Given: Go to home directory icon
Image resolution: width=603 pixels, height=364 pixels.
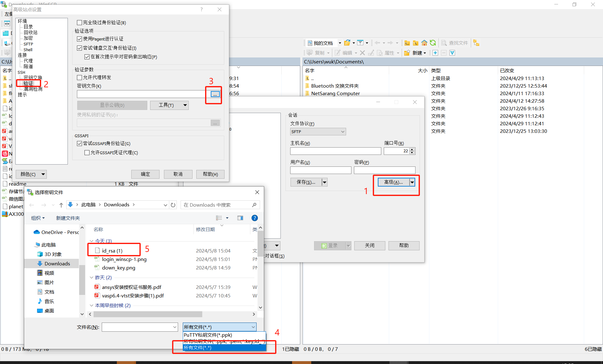Looking at the screenshot, I should point(424,43).
